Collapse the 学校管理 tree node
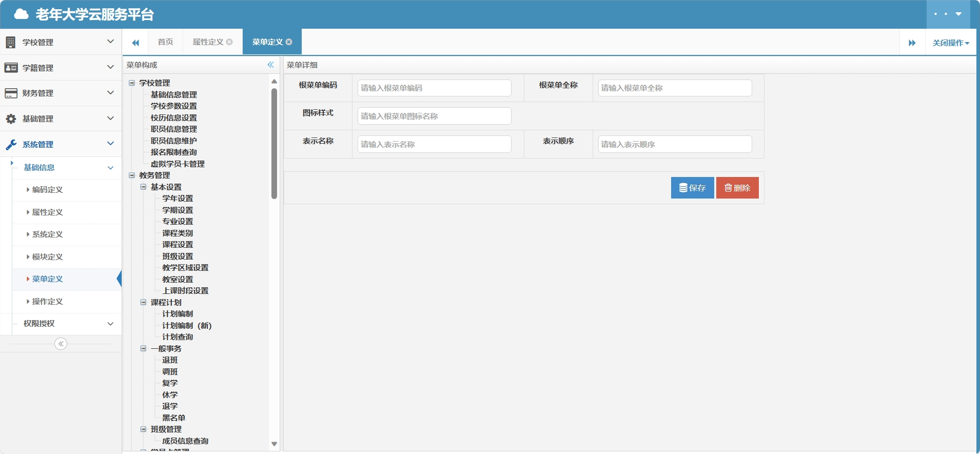Screen dimensions: 980x454 [x=132, y=83]
